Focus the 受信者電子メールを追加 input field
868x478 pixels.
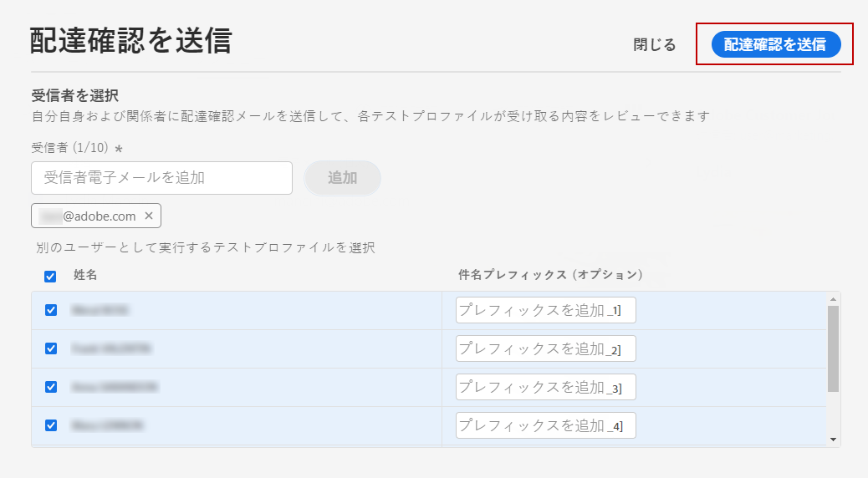161,178
